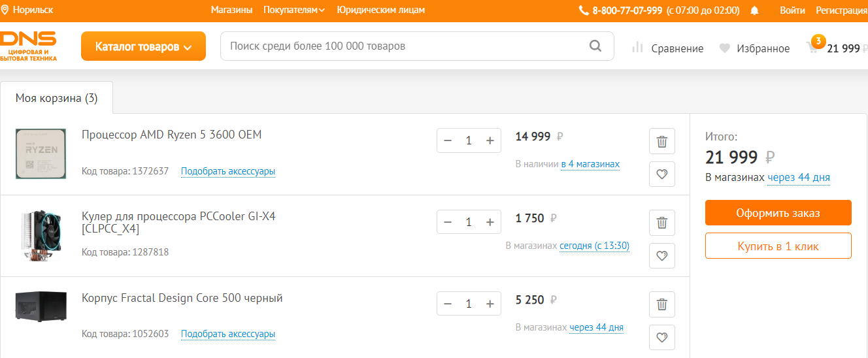
Task: Increase Fractal Design Core 500 quantity
Action: click(x=490, y=304)
